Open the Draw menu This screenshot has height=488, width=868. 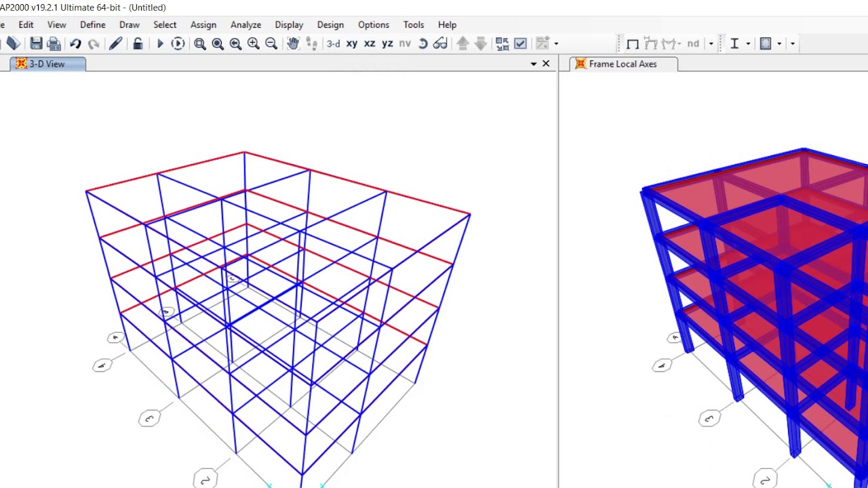click(x=130, y=24)
